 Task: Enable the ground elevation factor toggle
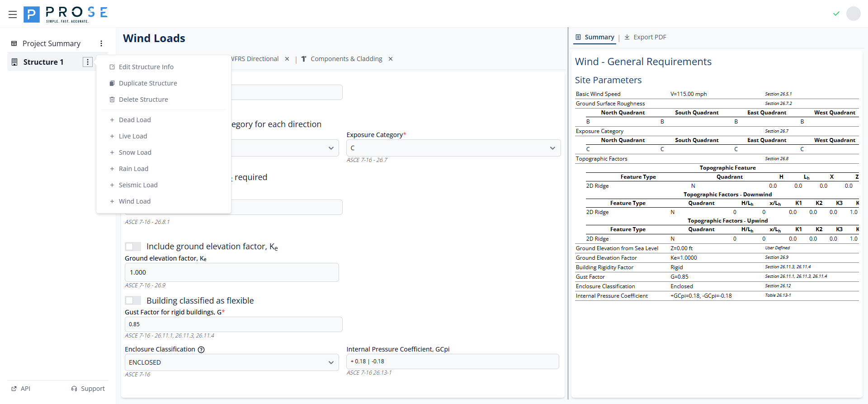pos(133,247)
